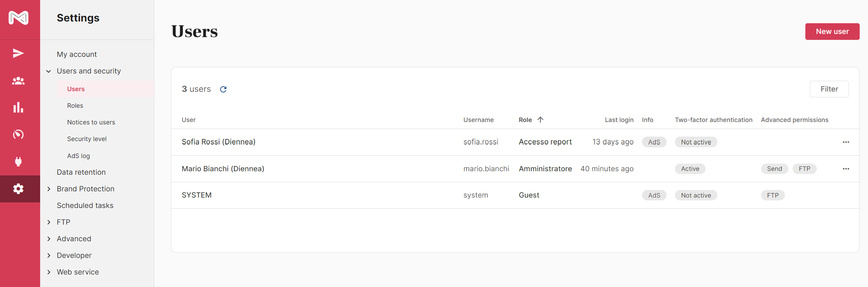The image size is (868, 287).
Task: Go to Security level page
Action: pyautogui.click(x=87, y=139)
